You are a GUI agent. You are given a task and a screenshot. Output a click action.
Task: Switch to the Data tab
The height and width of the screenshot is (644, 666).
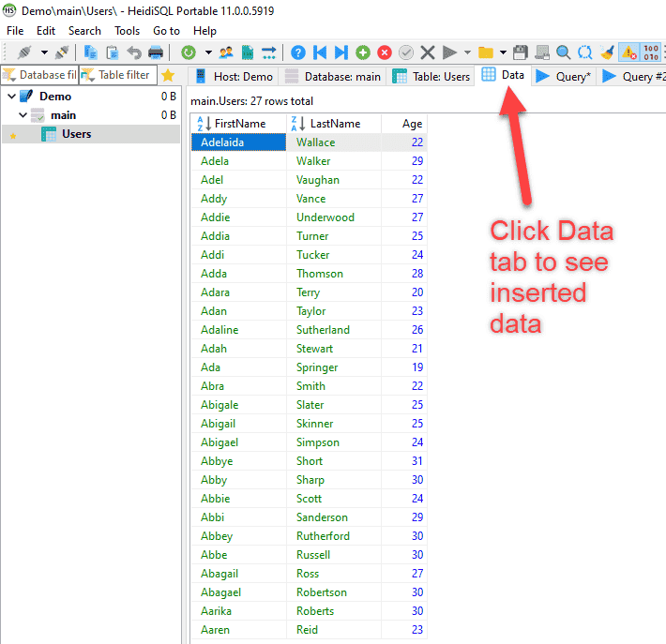click(503, 75)
